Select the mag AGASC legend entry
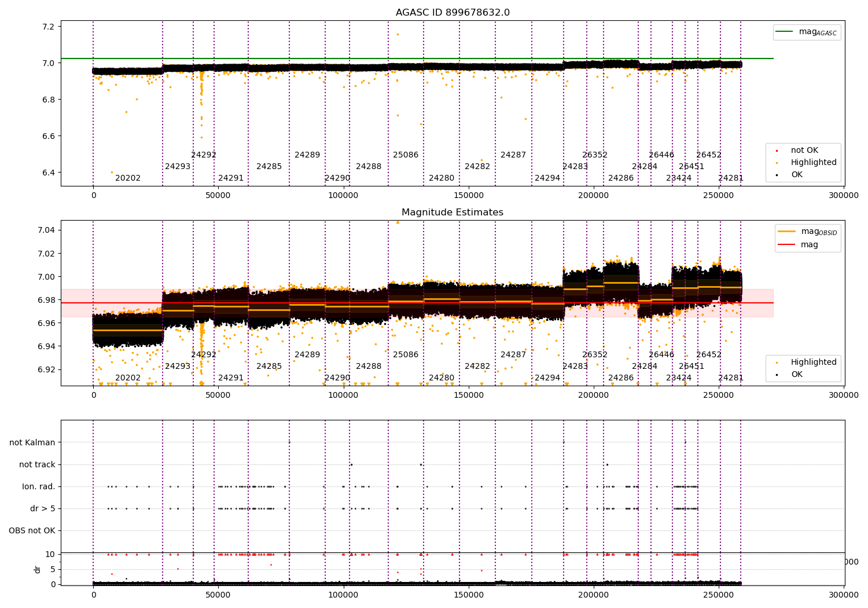The image size is (868, 608). (x=807, y=32)
